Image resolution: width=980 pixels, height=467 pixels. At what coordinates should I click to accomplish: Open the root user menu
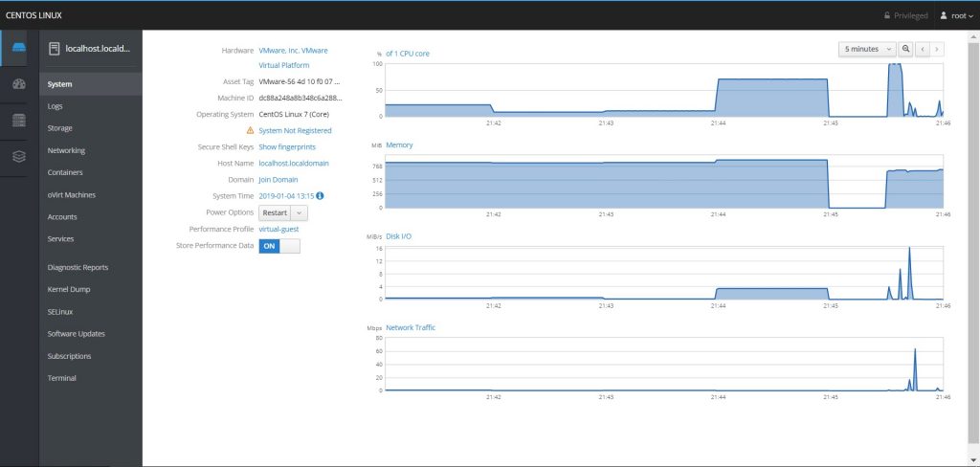957,15
